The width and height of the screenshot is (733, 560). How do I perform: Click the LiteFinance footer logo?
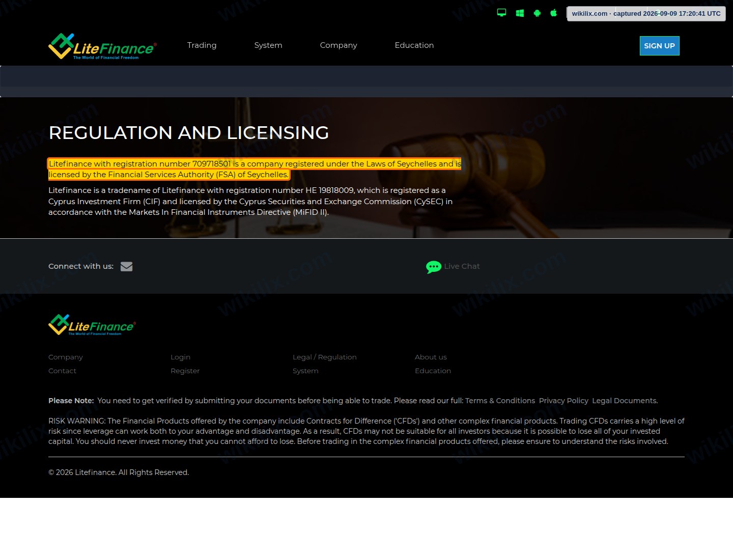tap(92, 325)
